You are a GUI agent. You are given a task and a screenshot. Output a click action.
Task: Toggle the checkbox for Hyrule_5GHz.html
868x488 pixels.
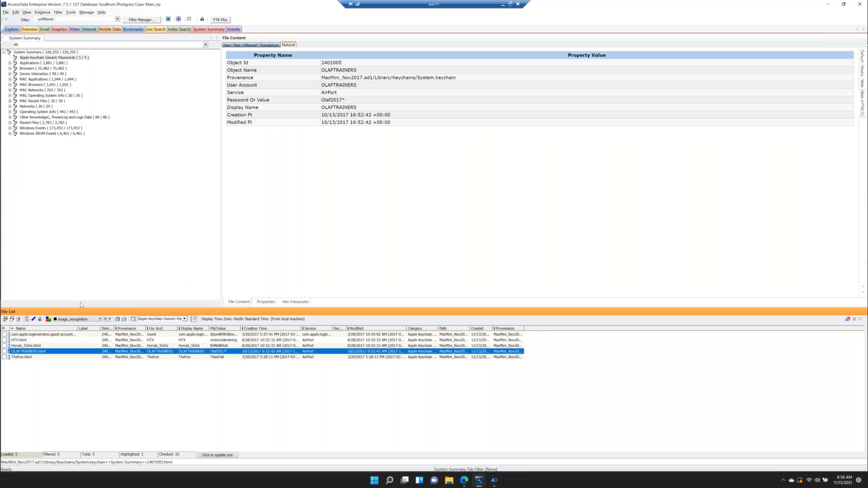(4, 346)
